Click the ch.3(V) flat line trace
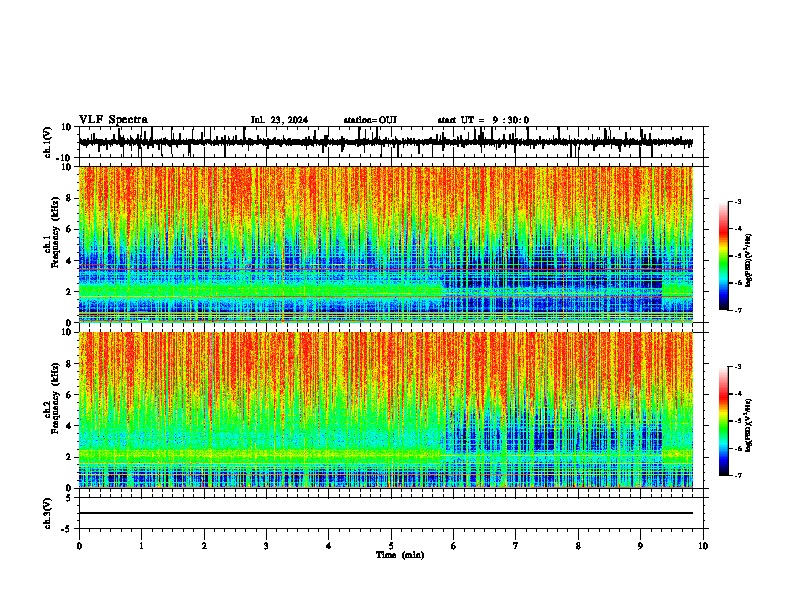The width and height of the screenshot is (792, 612). point(386,513)
